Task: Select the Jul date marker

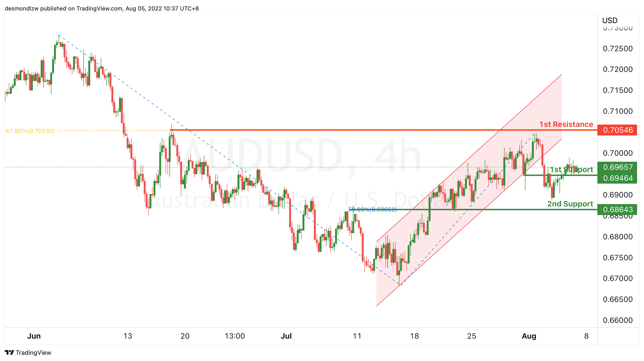Action: [286, 336]
